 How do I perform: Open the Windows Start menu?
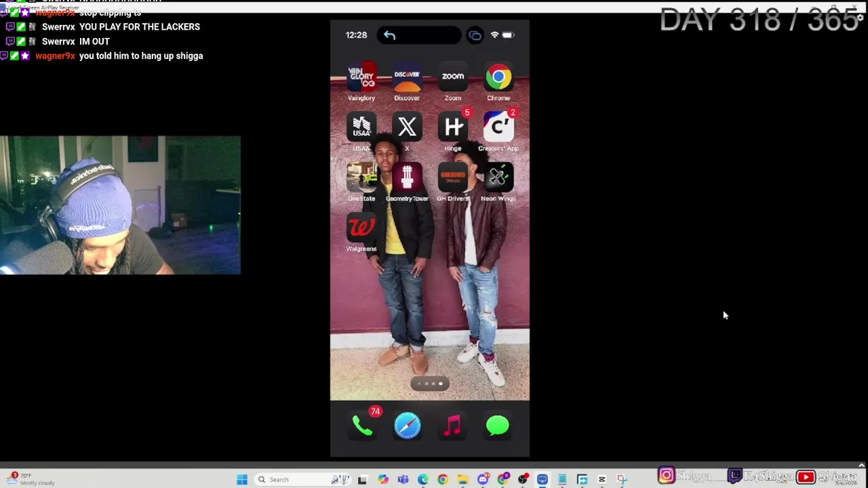click(x=242, y=480)
